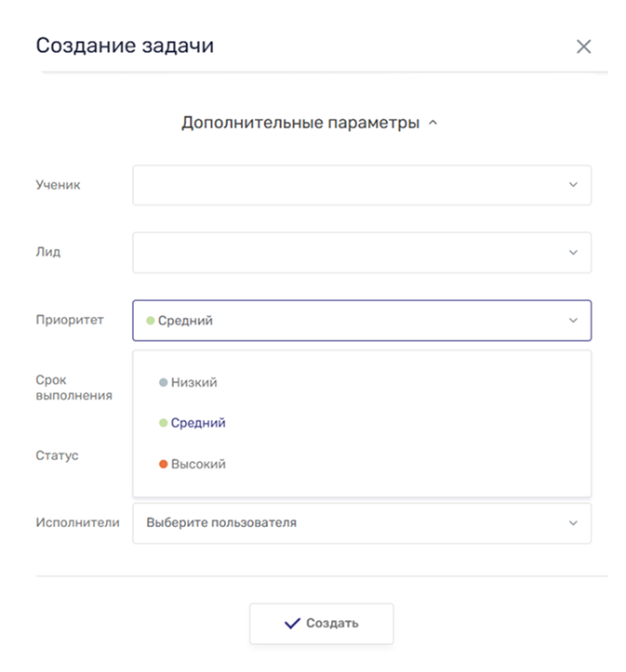Click the chevron arrow in Исполнители field
This screenshot has height=672, width=626.
tap(573, 523)
